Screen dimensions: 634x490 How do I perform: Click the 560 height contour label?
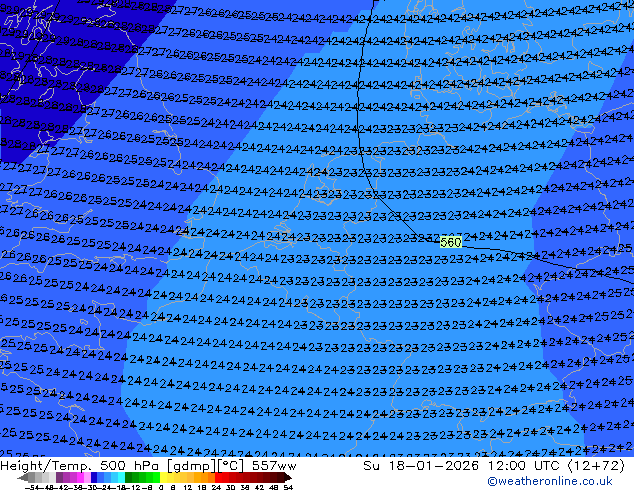pos(450,242)
